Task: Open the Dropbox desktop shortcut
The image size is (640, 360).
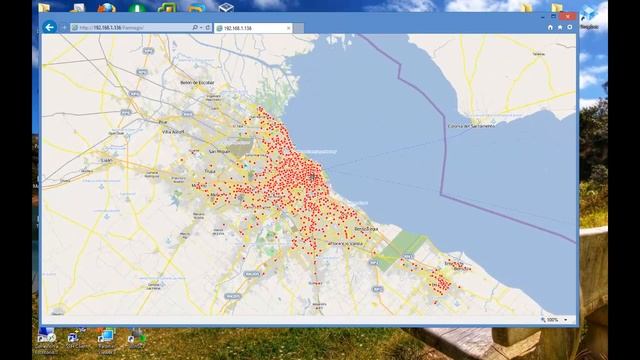Action: (589, 18)
